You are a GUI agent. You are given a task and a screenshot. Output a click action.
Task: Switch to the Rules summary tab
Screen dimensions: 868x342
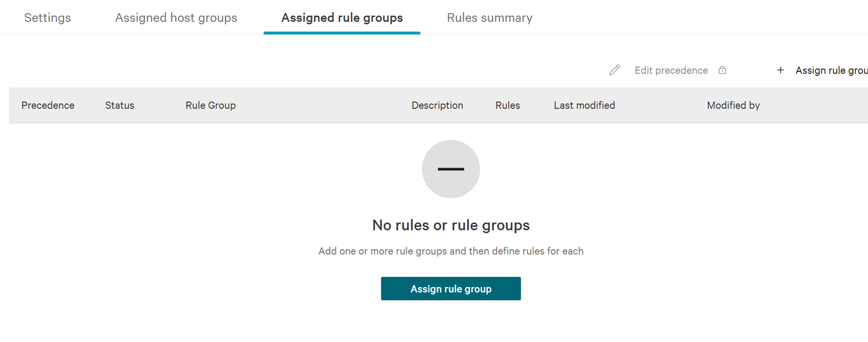pos(489,17)
